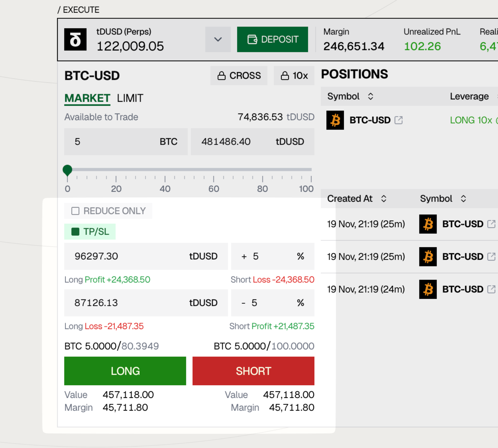
Task: Place a LONG order
Action: (125, 371)
